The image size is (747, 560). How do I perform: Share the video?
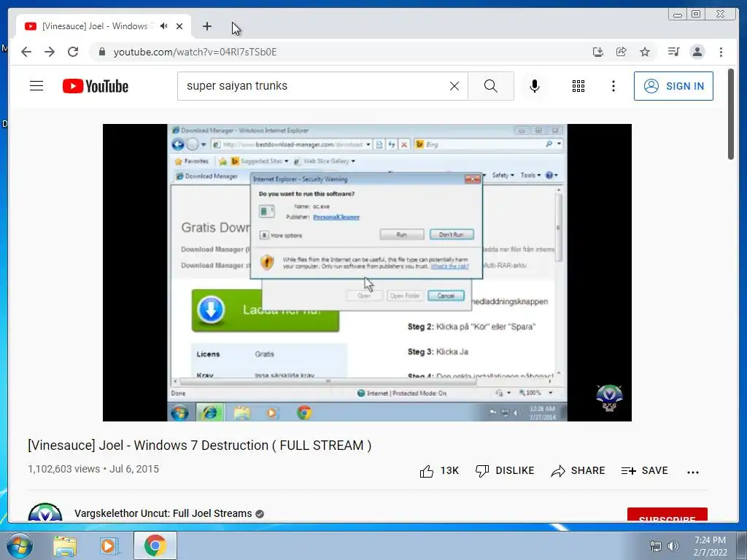pyautogui.click(x=578, y=471)
